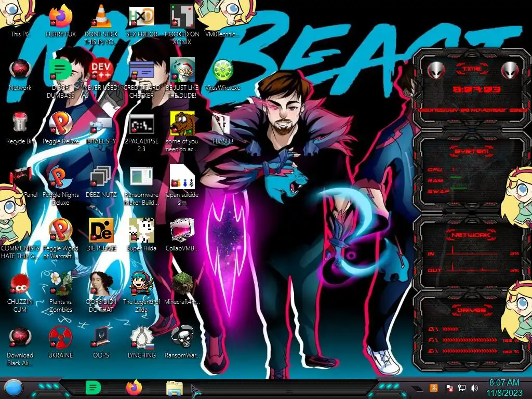Click the volume speaker tray icon
The image size is (532, 399).
click(x=474, y=388)
